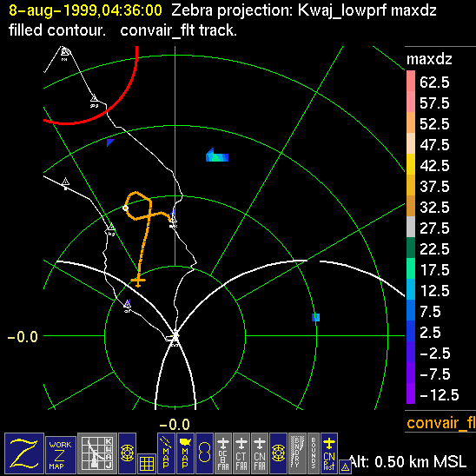Click the diagonal lines MAP icon
The height and width of the screenshot is (476, 476).
coord(166,453)
